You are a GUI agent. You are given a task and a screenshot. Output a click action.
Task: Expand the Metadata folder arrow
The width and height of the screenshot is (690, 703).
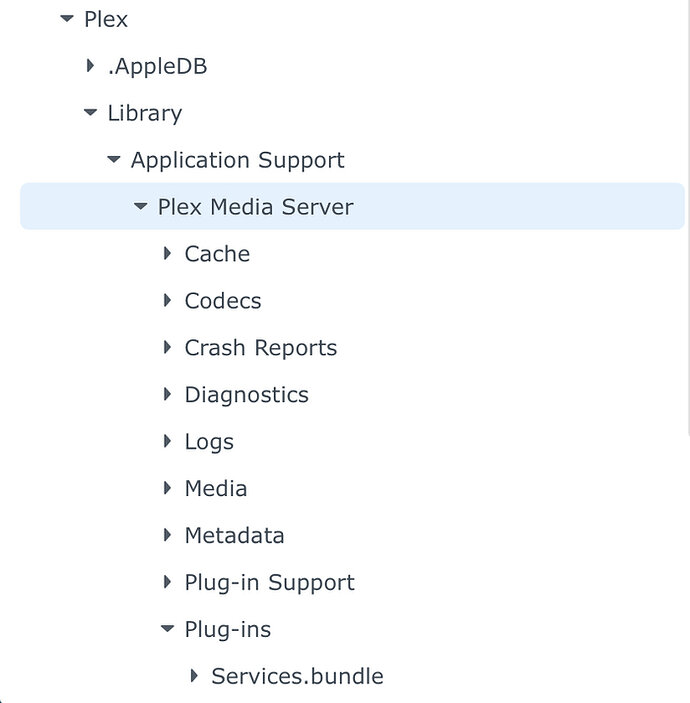167,536
